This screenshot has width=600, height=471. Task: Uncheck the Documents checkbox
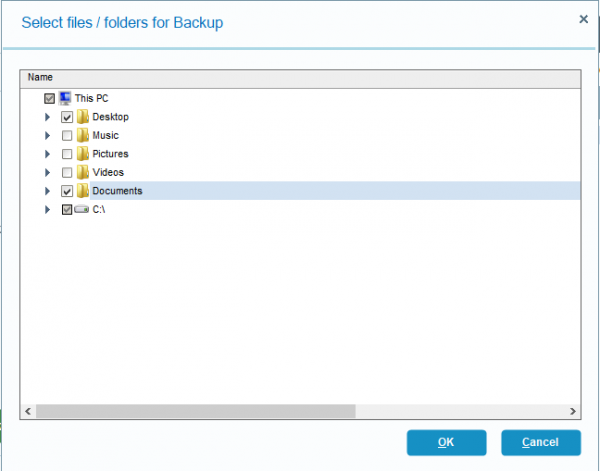[x=67, y=191]
